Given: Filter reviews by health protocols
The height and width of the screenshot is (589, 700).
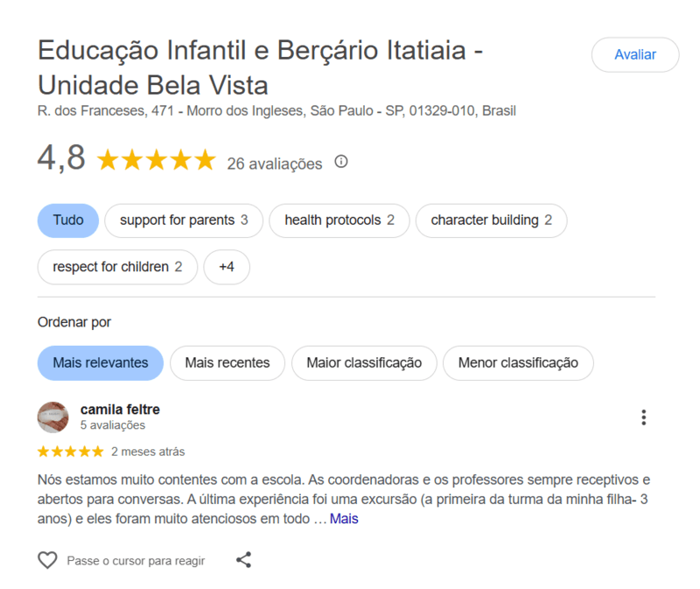Looking at the screenshot, I should click(x=339, y=221).
